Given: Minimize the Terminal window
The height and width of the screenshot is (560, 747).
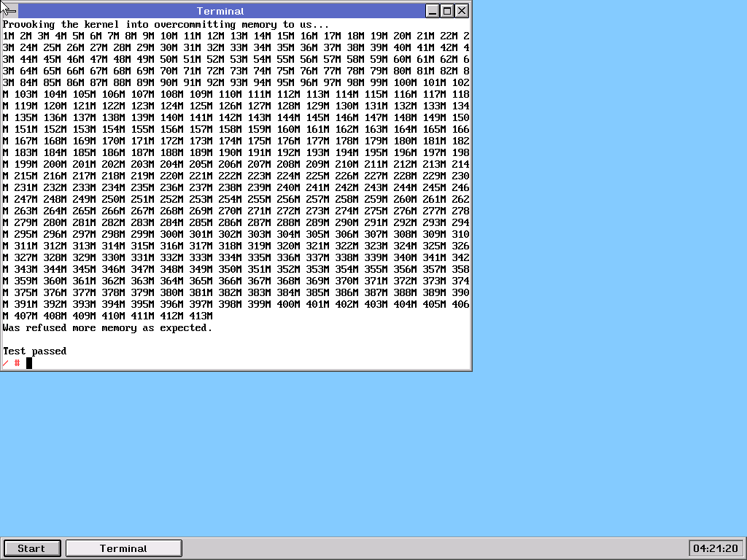Looking at the screenshot, I should 433,11.
